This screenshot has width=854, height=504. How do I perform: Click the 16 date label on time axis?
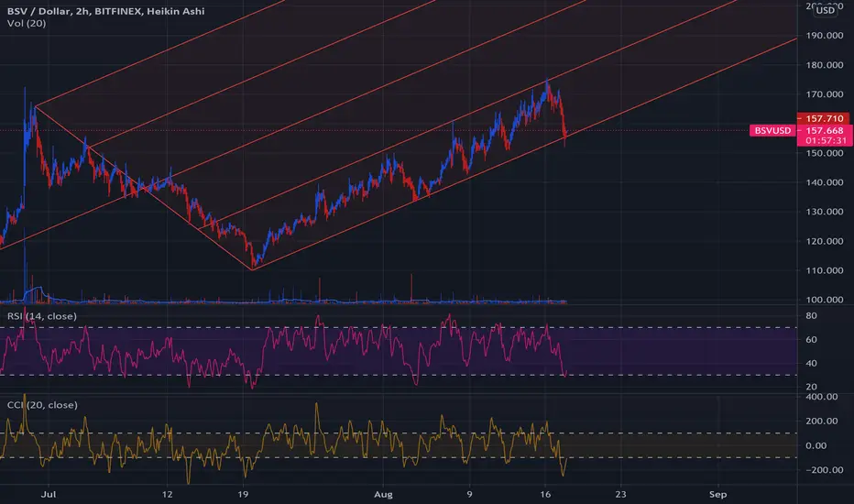point(545,495)
